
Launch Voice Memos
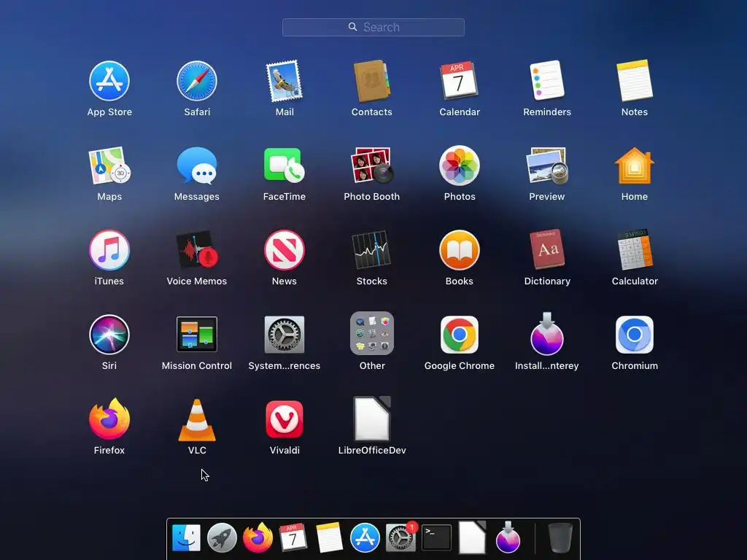pos(197,250)
